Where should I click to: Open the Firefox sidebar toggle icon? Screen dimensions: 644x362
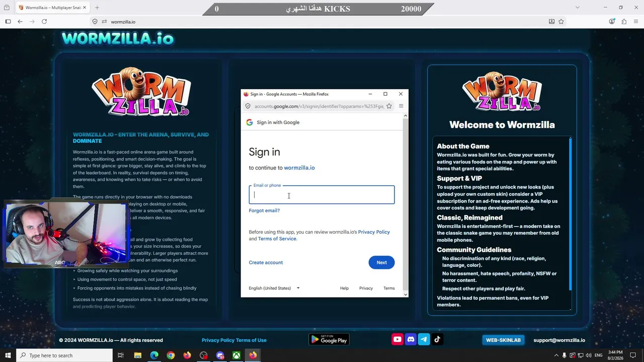pos(8,22)
